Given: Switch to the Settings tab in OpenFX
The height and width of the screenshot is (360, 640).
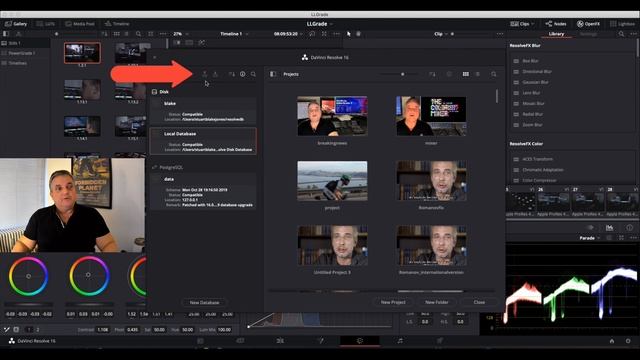Looking at the screenshot, I should 588,34.
